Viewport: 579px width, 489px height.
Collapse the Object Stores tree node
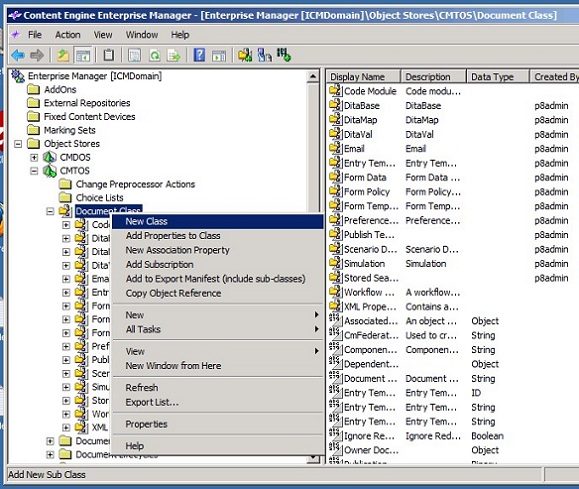(x=18, y=144)
